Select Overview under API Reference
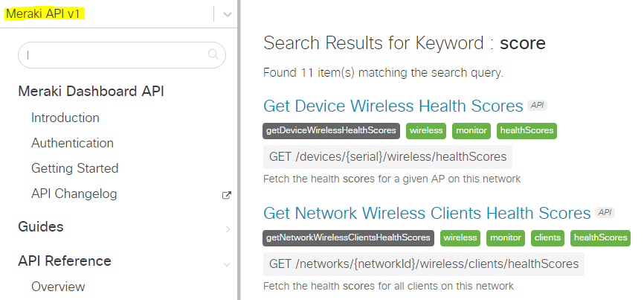 (x=58, y=287)
